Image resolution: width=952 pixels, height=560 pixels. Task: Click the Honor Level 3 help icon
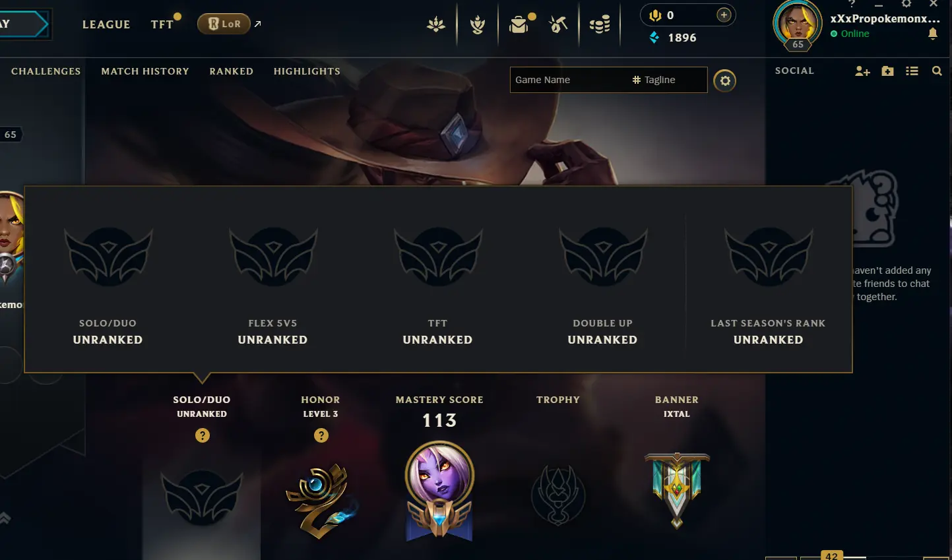click(321, 435)
